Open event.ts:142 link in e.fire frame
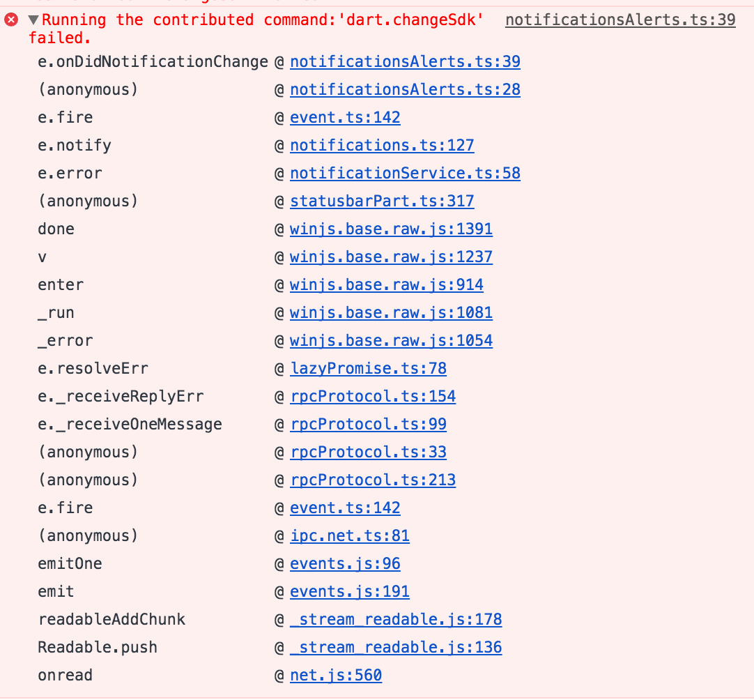The height and width of the screenshot is (700, 754). [x=345, y=117]
